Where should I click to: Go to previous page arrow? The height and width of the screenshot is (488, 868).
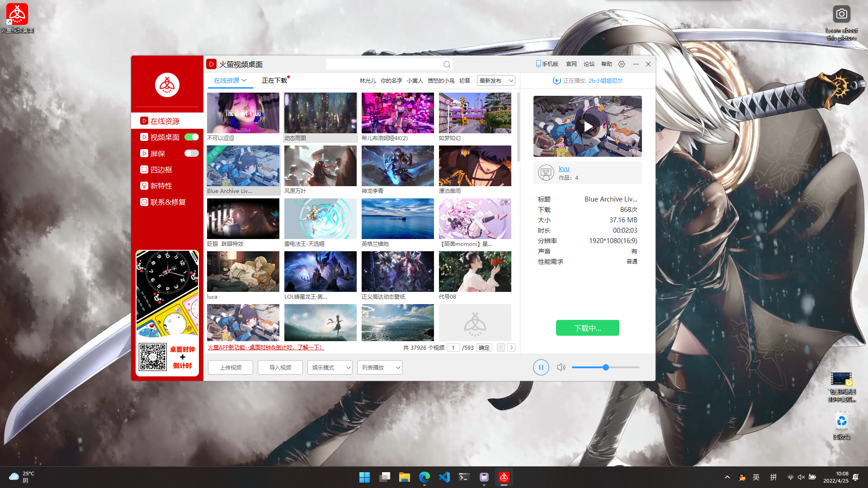(x=501, y=347)
